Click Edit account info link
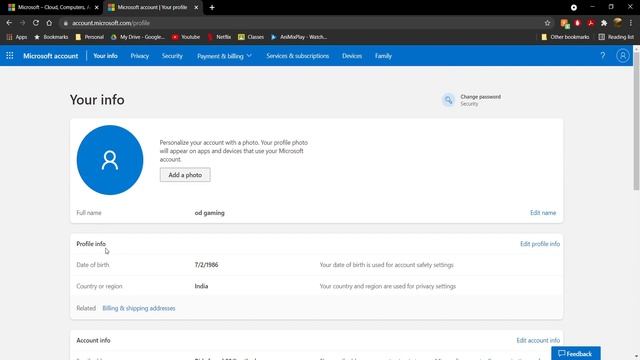 point(538,340)
